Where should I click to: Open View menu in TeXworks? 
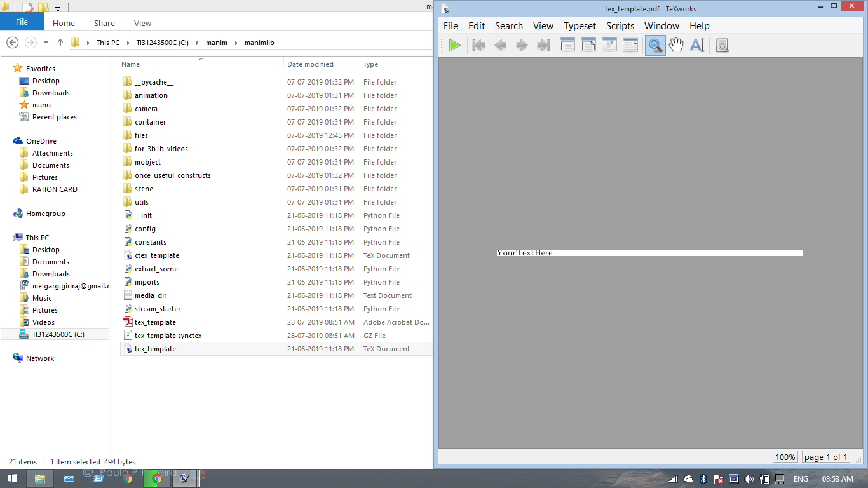[543, 26]
